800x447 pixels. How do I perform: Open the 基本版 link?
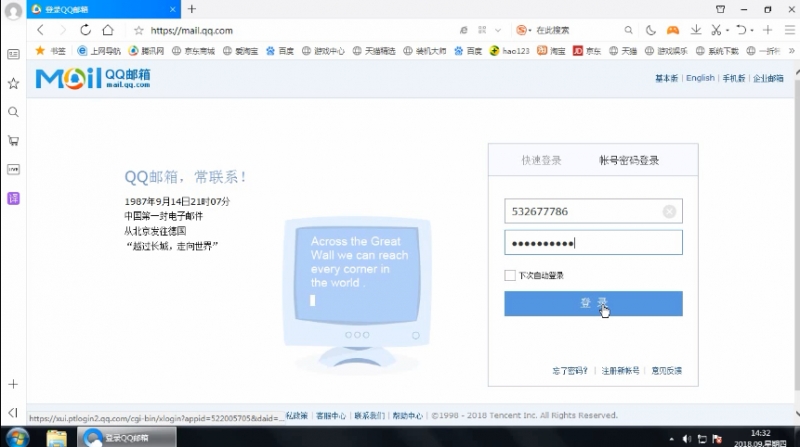(x=667, y=78)
